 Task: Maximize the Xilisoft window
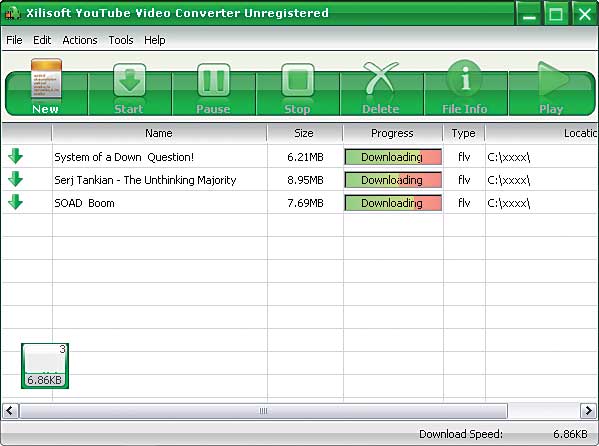556,14
